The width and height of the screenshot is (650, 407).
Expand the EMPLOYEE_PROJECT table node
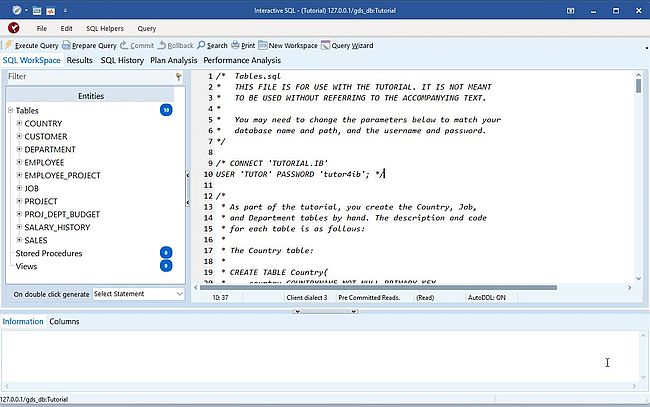[19, 175]
